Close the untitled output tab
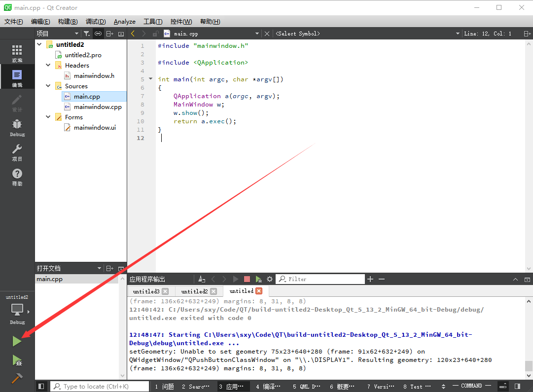The width and height of the screenshot is (533, 392). pos(259,291)
